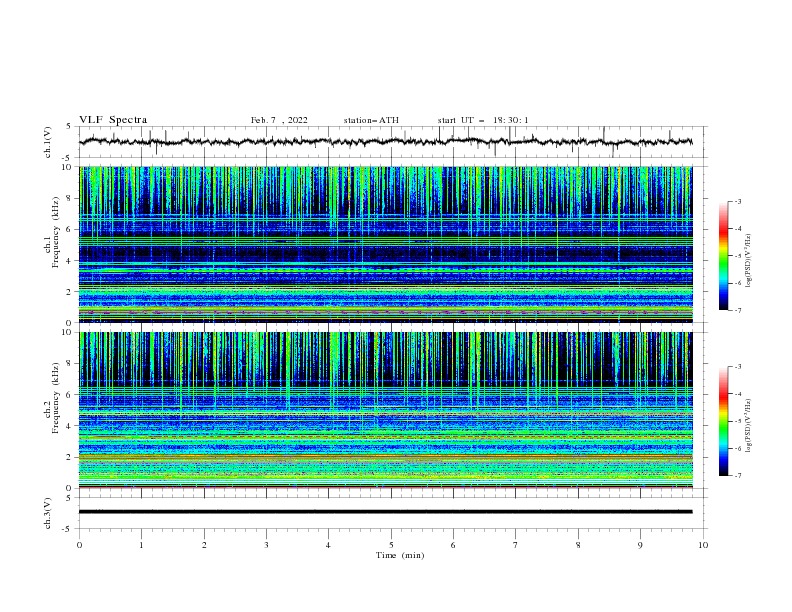
Task: Click time axis tick label '4'
Action: tap(328, 545)
